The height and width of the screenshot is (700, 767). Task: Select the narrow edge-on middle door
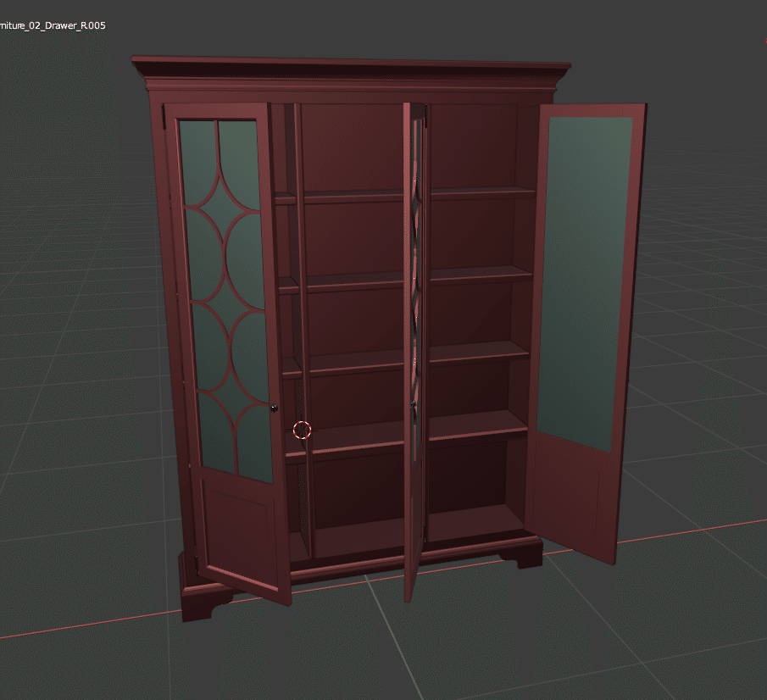coord(414,351)
